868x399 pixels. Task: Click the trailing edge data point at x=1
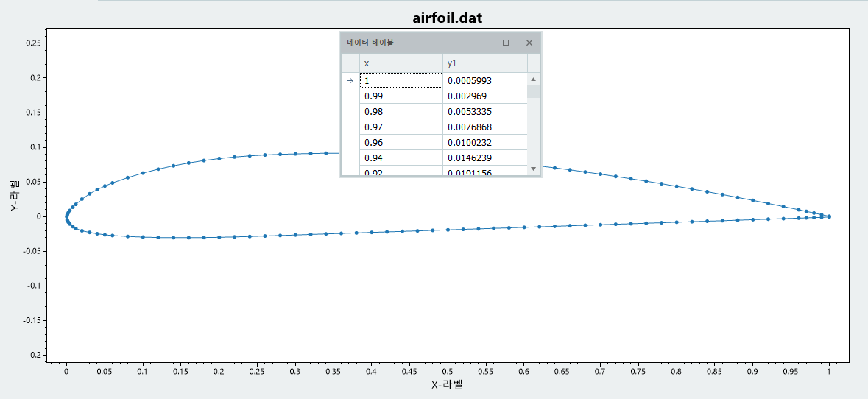[829, 216]
